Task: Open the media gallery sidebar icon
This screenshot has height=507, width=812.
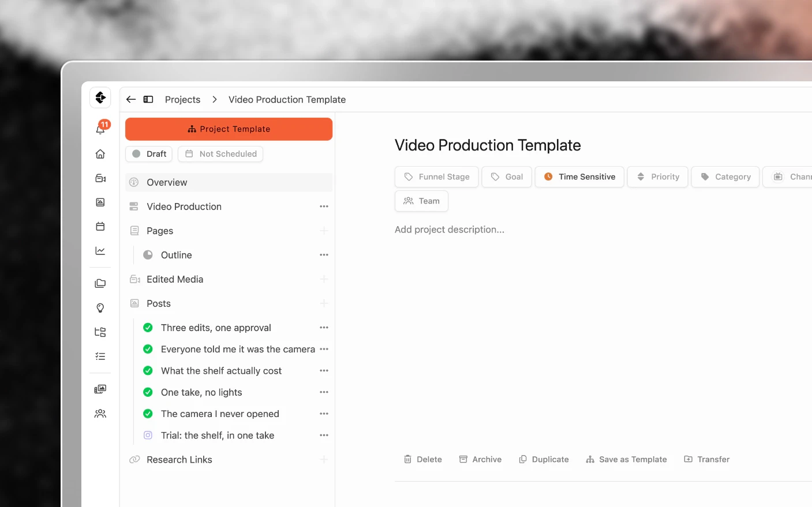Action: click(100, 389)
